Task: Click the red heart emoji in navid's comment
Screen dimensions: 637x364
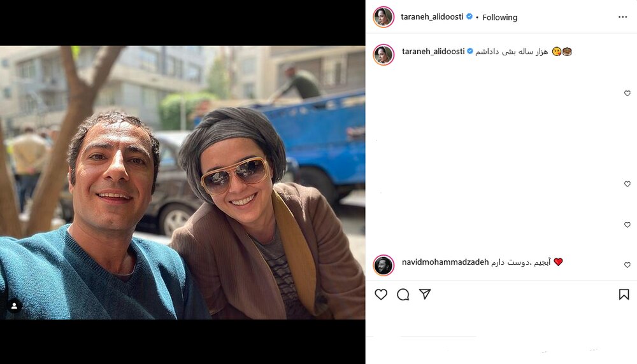Action: click(558, 262)
